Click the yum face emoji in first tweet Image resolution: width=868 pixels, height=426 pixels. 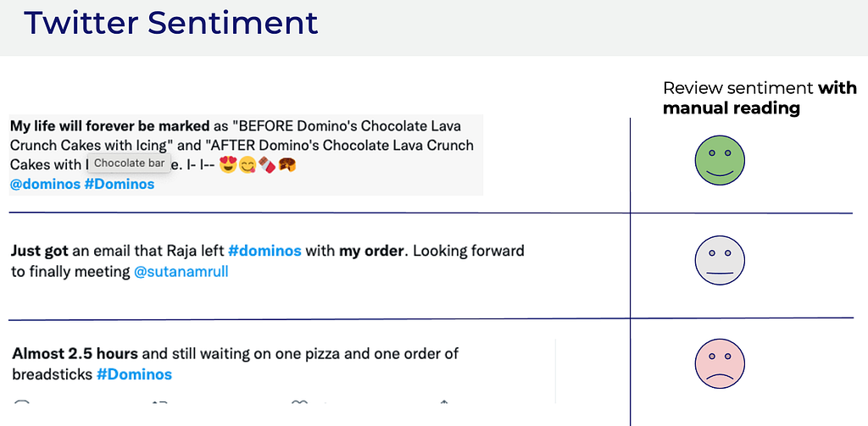pyautogui.click(x=247, y=165)
